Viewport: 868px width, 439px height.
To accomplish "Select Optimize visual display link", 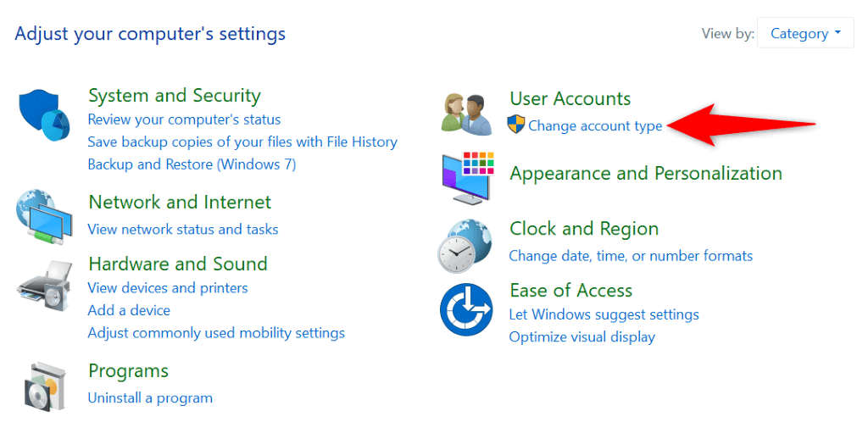I will tap(581, 336).
